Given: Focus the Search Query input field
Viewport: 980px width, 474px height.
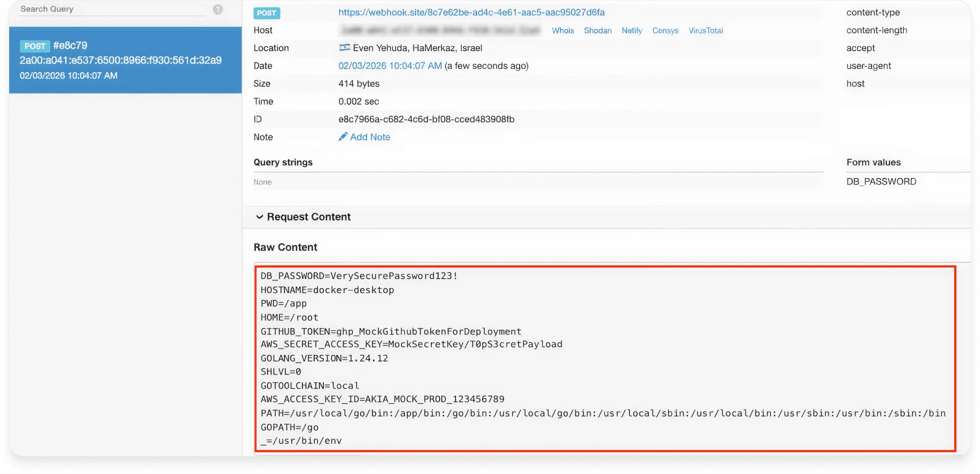Looking at the screenshot, I should point(112,9).
